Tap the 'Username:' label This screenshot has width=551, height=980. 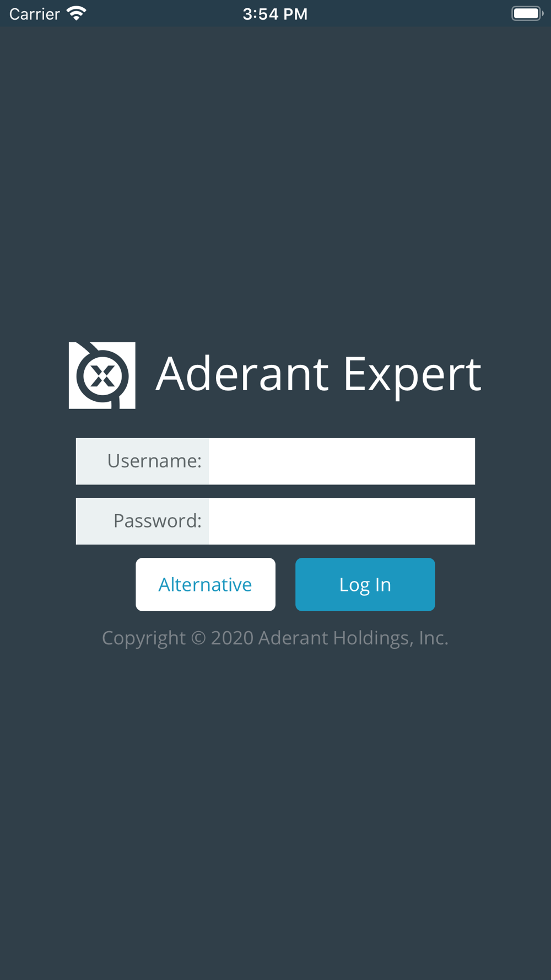pyautogui.click(x=154, y=461)
